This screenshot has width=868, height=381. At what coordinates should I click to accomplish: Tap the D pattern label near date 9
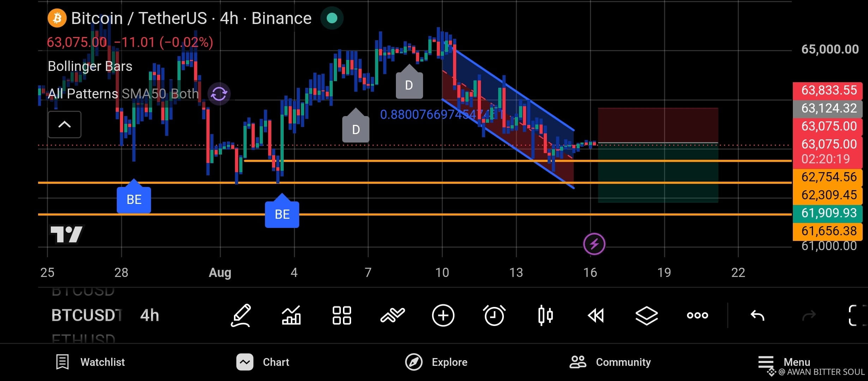pyautogui.click(x=409, y=85)
